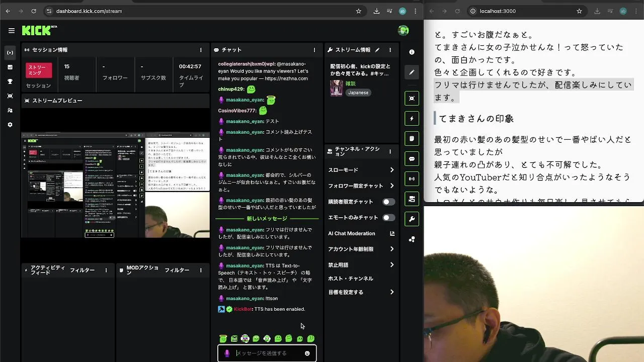Screen dimensions: 644x362
Task: Click the red ストリーミング status badge
Action: click(x=39, y=70)
